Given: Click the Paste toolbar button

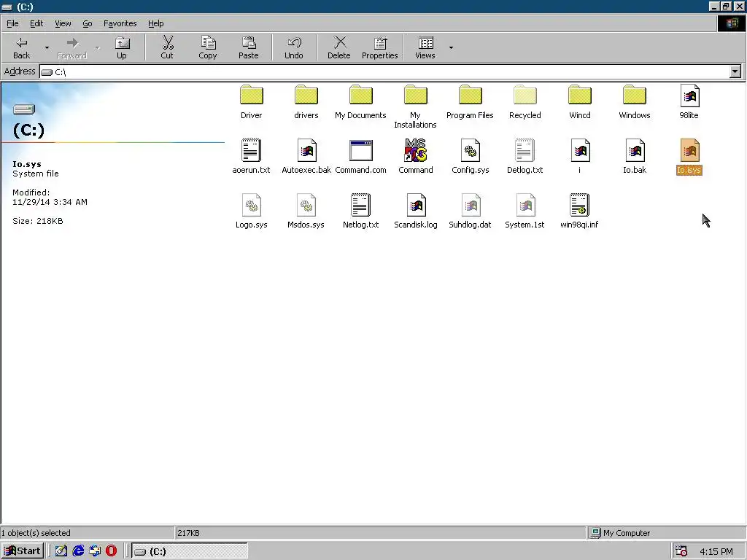Looking at the screenshot, I should click(x=248, y=47).
